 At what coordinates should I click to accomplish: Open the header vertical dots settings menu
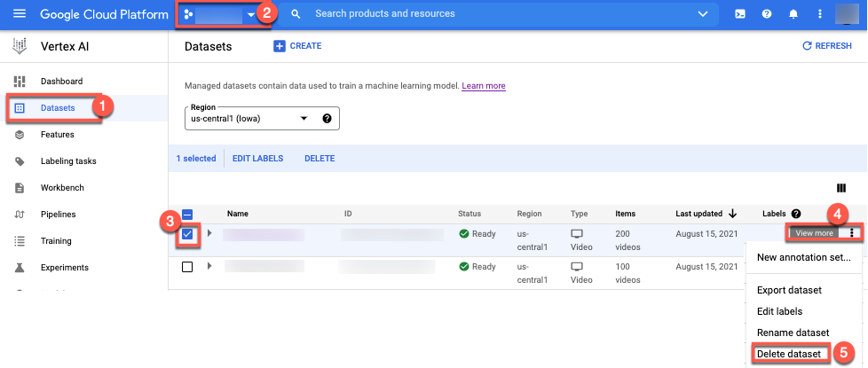point(820,14)
